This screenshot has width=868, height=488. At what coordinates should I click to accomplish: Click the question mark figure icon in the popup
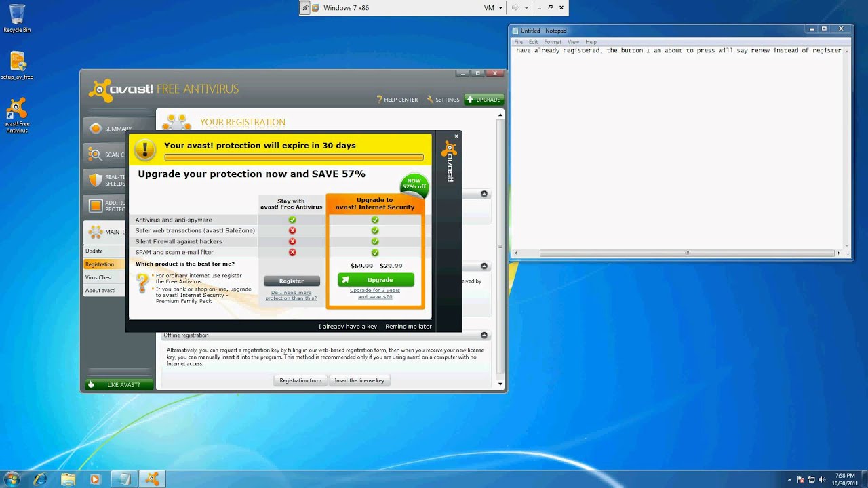(142, 283)
